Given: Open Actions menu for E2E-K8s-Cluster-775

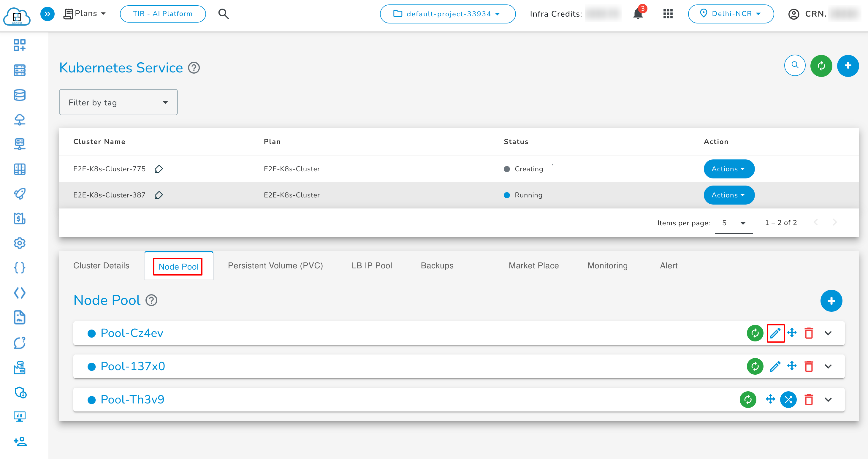Looking at the screenshot, I should (x=729, y=169).
